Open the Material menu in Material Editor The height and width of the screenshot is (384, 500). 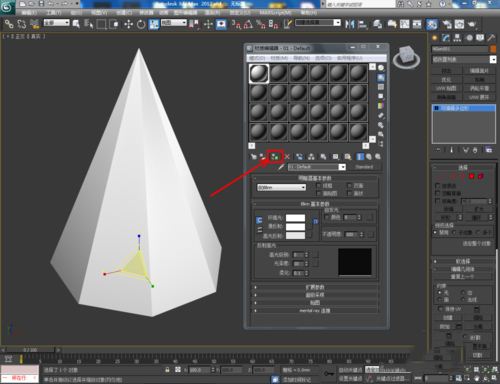[x=279, y=58]
